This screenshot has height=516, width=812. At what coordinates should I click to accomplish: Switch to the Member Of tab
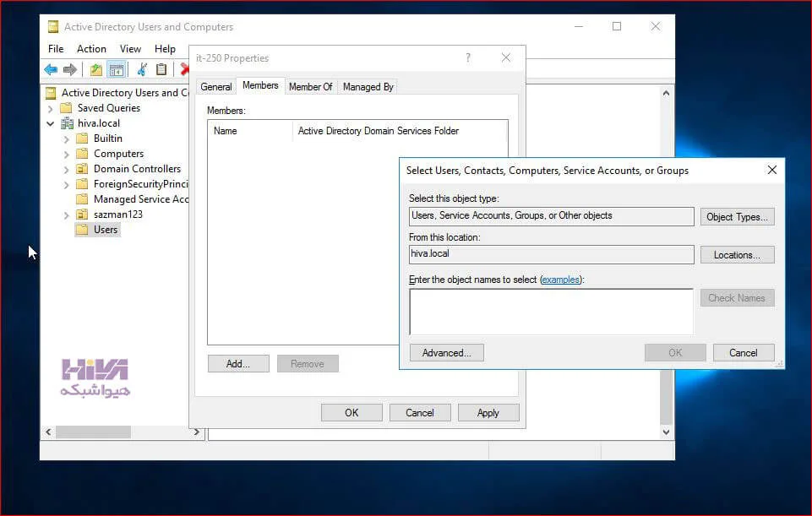(311, 87)
